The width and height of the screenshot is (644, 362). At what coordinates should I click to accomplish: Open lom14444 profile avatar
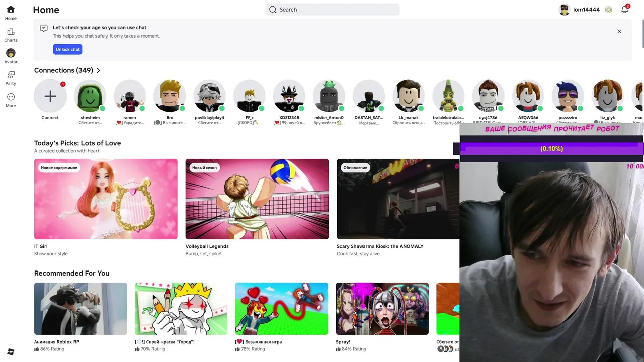click(x=565, y=10)
